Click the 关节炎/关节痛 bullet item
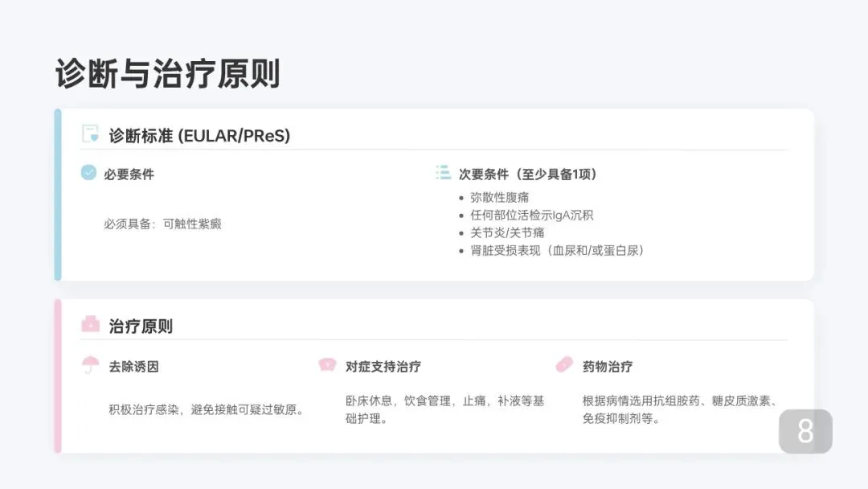868x489 pixels. (x=507, y=232)
